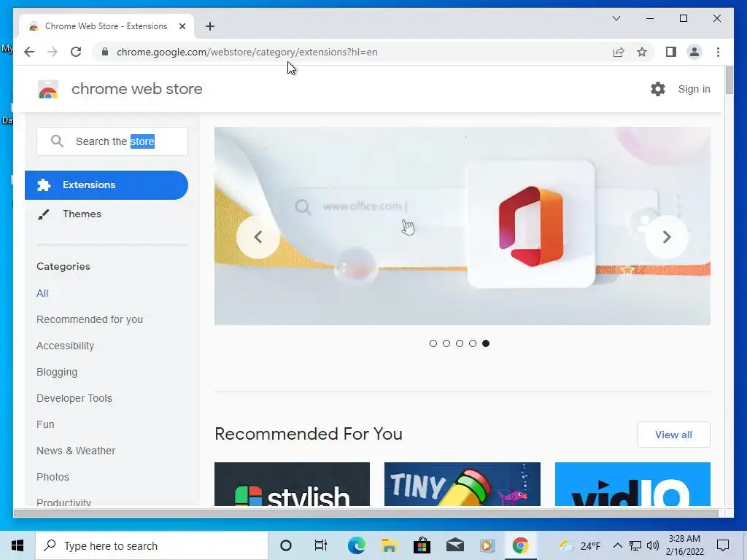This screenshot has height=560, width=747.
Task: Go back using the browser back arrow
Action: pyautogui.click(x=29, y=52)
